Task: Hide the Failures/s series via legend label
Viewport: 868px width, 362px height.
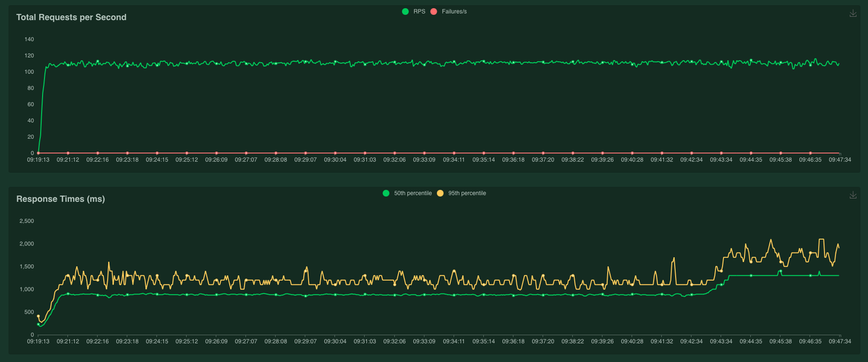Action: tap(453, 11)
